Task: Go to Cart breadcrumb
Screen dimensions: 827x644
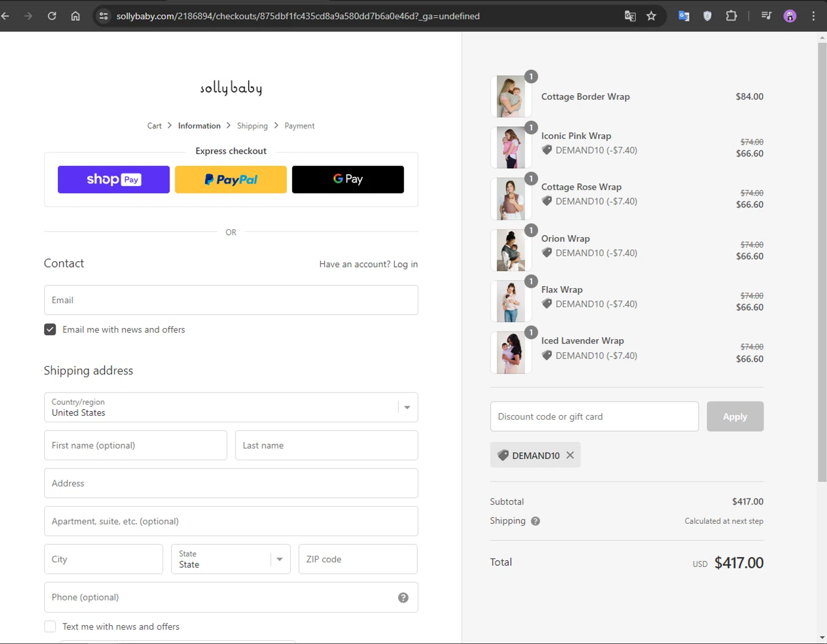Action: tap(154, 126)
